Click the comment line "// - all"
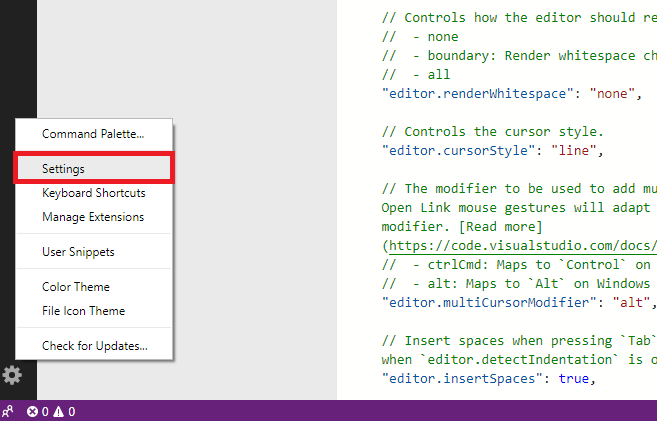Viewport: 657px width, 421px height. point(416,75)
